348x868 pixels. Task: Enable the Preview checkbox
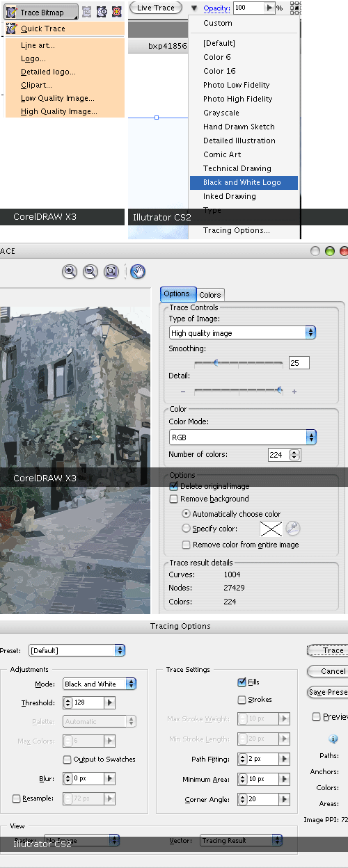click(x=317, y=716)
